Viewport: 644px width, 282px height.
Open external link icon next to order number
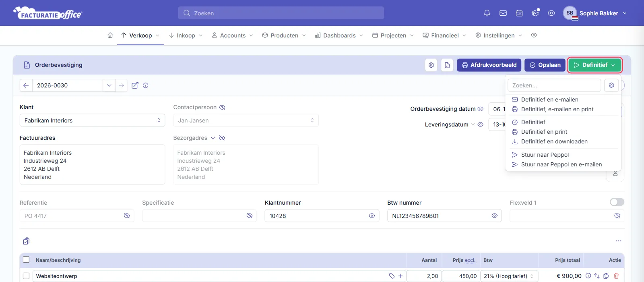(x=135, y=85)
